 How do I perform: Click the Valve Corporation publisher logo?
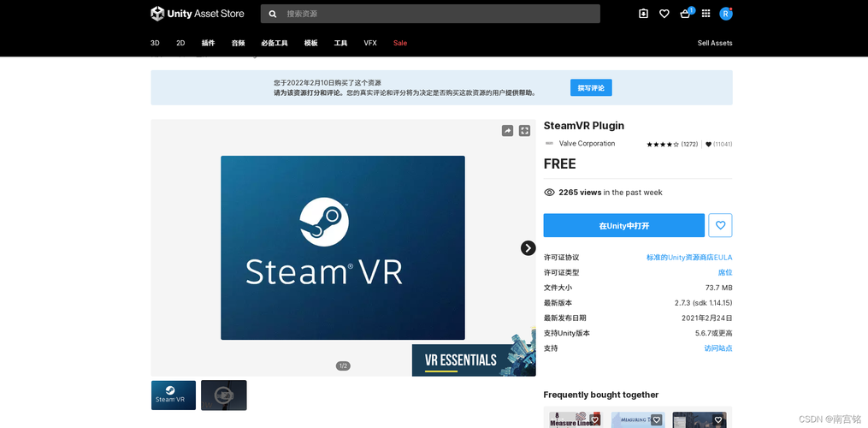click(x=549, y=143)
